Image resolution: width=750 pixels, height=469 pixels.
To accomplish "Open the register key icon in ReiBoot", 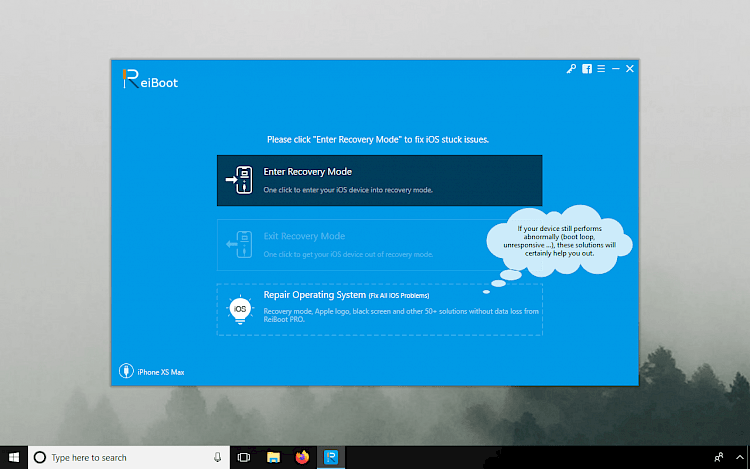I will pyautogui.click(x=571, y=69).
